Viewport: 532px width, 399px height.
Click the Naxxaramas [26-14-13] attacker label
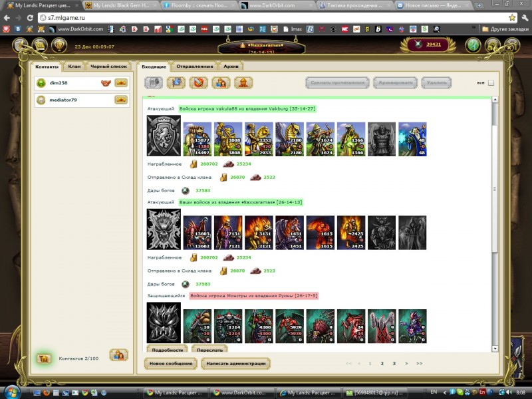pyautogui.click(x=241, y=202)
